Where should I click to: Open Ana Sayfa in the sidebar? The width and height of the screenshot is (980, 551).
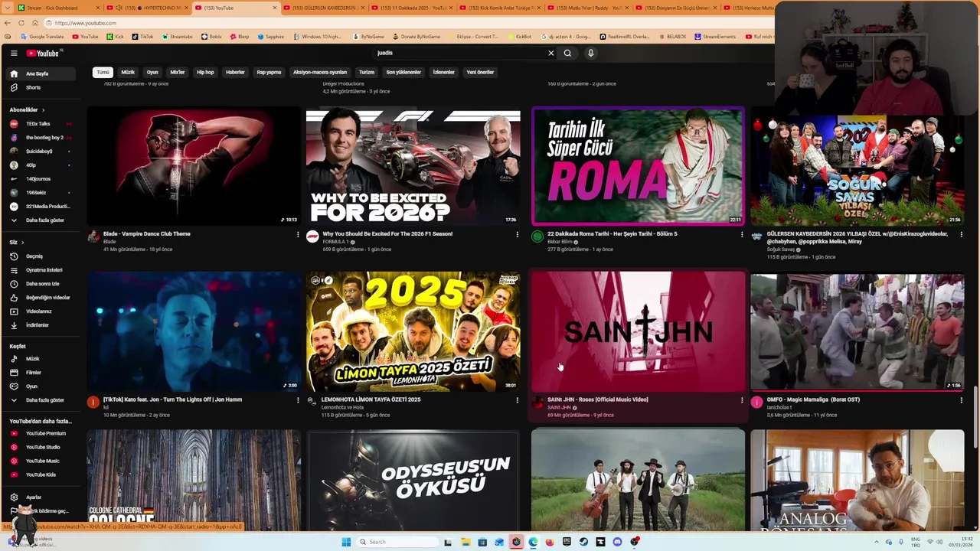pos(41,73)
